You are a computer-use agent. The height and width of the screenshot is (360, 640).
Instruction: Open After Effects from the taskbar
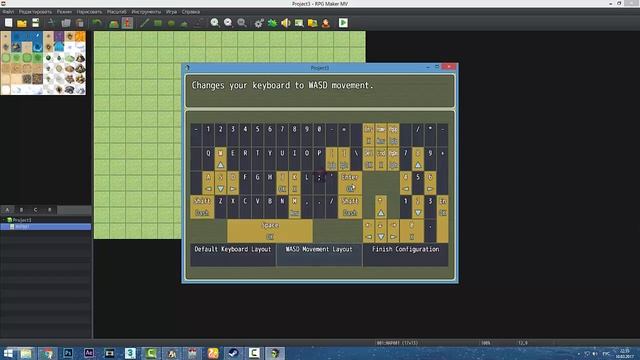pyautogui.click(x=89, y=353)
